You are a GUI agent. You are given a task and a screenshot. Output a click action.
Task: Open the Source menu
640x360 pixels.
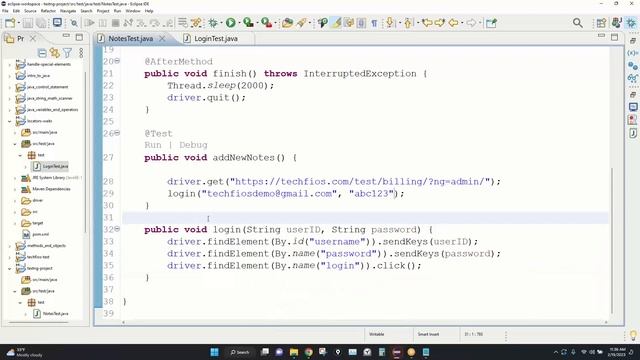coord(30,11)
